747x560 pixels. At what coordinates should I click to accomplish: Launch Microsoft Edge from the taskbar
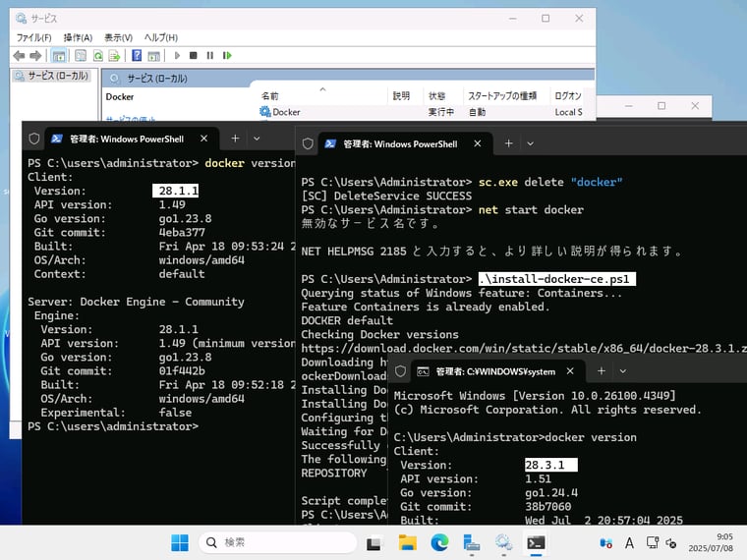439,543
